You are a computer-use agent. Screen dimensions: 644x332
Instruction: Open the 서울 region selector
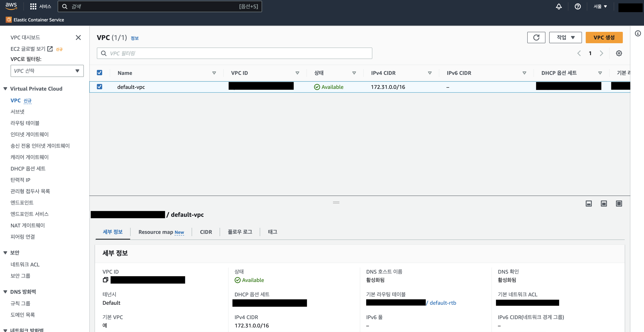(x=600, y=6)
